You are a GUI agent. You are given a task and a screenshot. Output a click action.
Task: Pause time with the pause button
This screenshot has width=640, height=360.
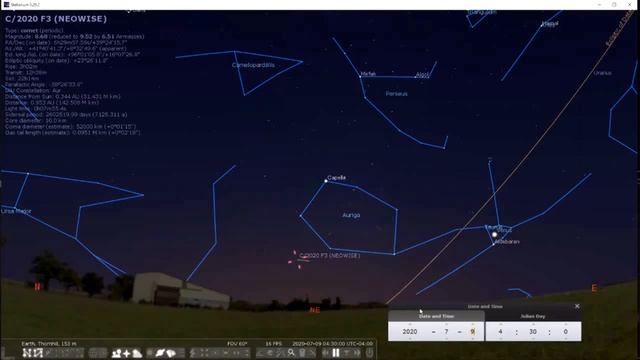(x=336, y=353)
